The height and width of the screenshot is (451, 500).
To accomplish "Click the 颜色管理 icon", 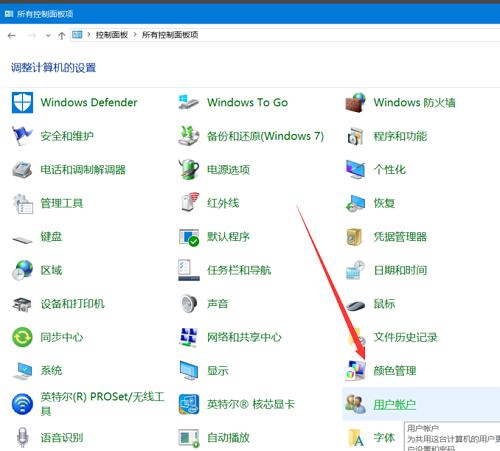I will 355,371.
